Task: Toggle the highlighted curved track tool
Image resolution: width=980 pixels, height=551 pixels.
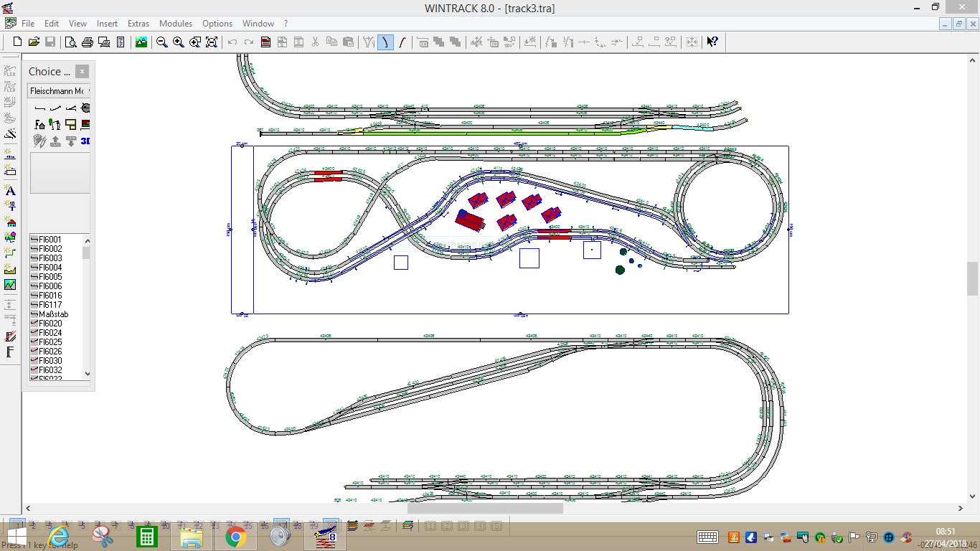Action: [385, 42]
